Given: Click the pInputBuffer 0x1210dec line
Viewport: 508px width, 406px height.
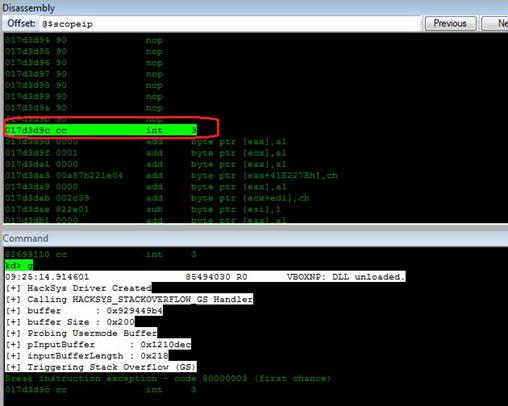Looking at the screenshot, I should [x=98, y=344].
